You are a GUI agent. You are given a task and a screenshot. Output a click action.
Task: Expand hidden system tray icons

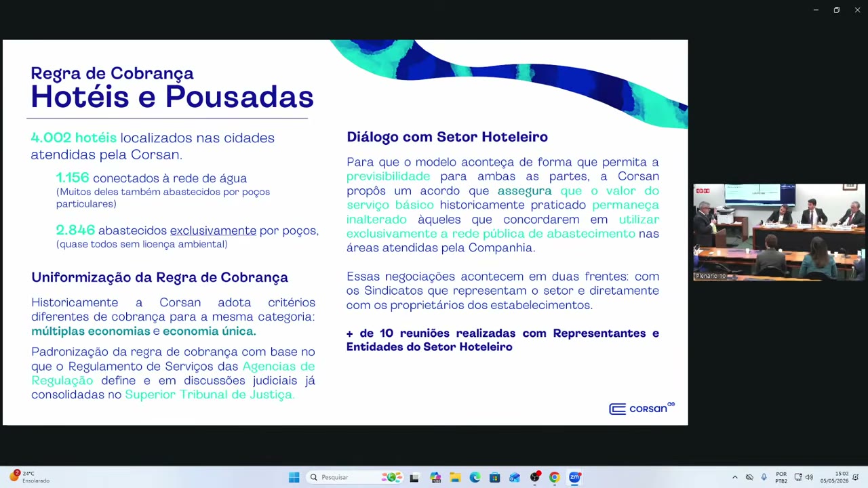734,477
